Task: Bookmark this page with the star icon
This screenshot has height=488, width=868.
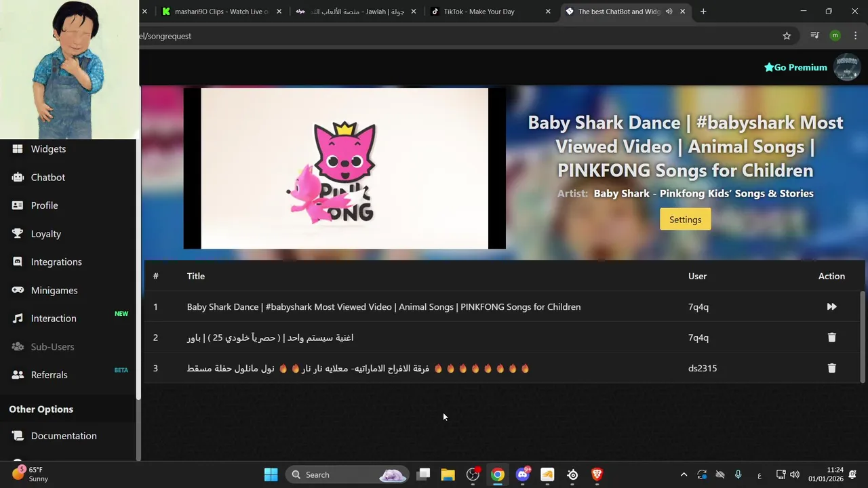Action: pyautogui.click(x=787, y=36)
